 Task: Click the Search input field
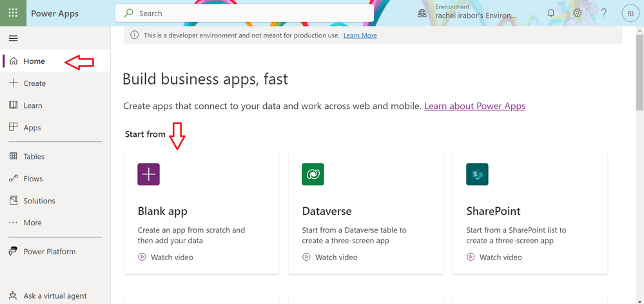click(244, 13)
